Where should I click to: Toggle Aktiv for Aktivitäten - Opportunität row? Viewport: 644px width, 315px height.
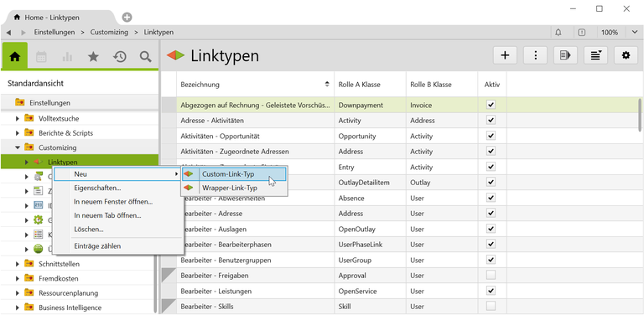491,136
